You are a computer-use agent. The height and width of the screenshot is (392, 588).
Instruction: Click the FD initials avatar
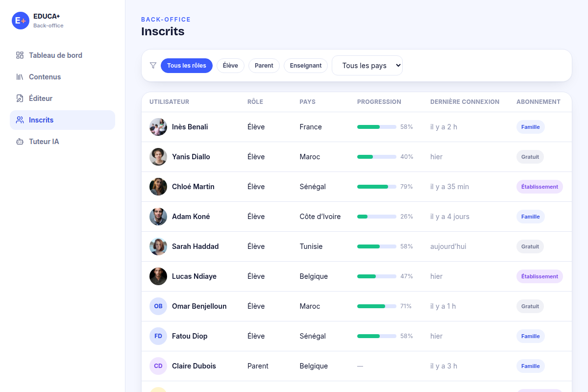coord(158,336)
